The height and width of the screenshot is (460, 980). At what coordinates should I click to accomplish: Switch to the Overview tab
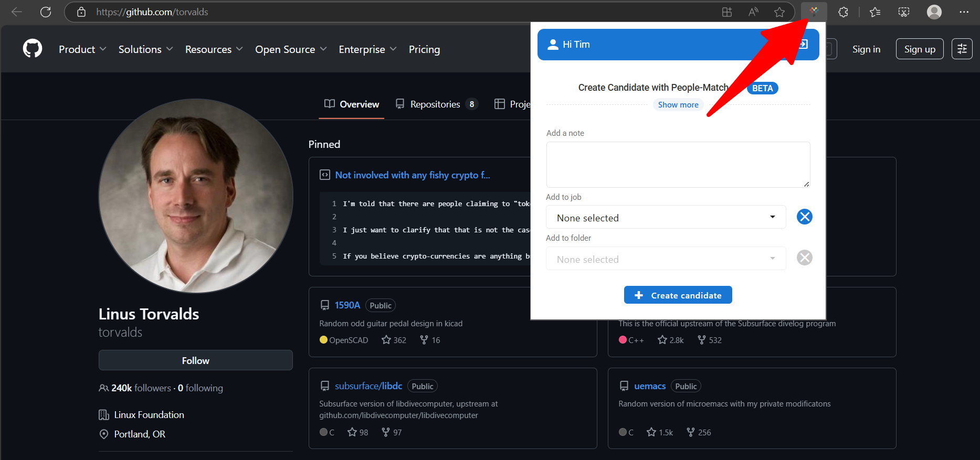(x=352, y=104)
